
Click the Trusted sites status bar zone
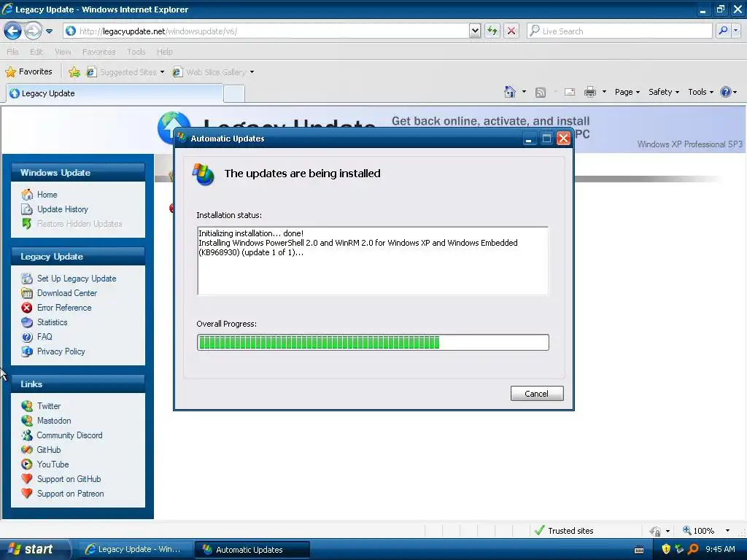pyautogui.click(x=565, y=531)
